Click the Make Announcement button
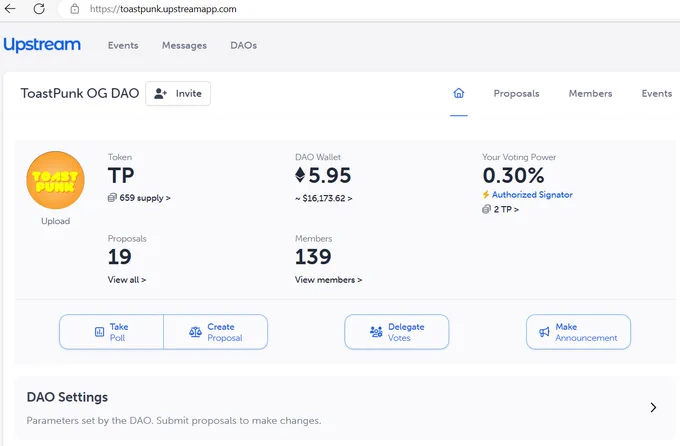Image resolution: width=680 pixels, height=446 pixels. pyautogui.click(x=579, y=332)
